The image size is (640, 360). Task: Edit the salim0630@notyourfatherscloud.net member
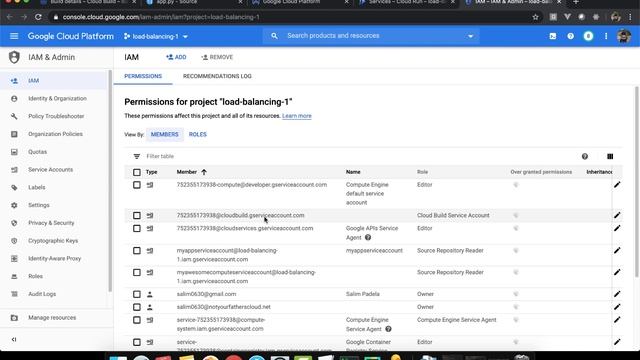point(617,307)
